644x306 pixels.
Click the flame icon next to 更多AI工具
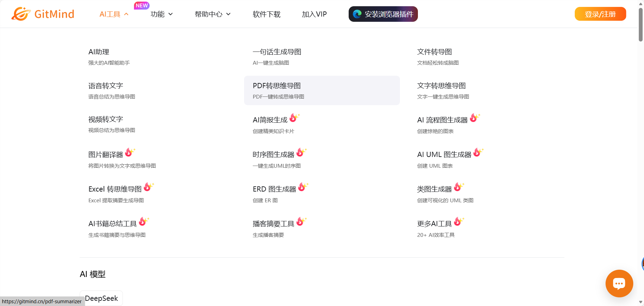458,222
